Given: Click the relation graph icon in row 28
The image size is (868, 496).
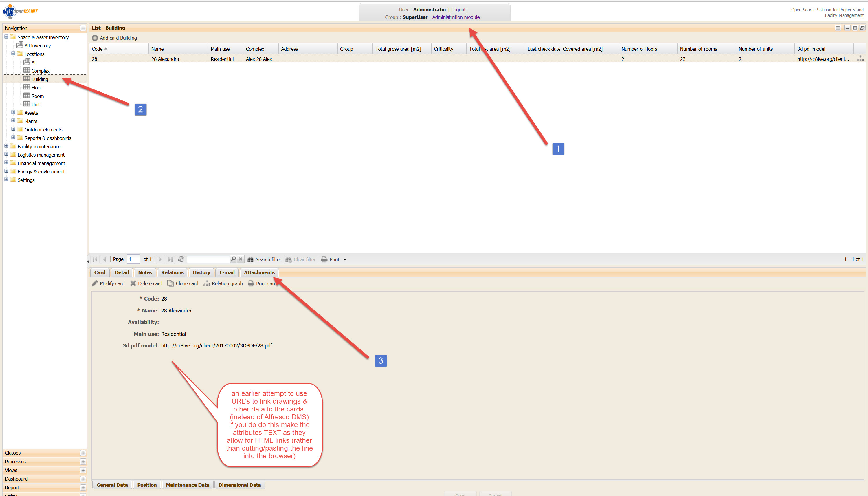Looking at the screenshot, I should tap(860, 58).
